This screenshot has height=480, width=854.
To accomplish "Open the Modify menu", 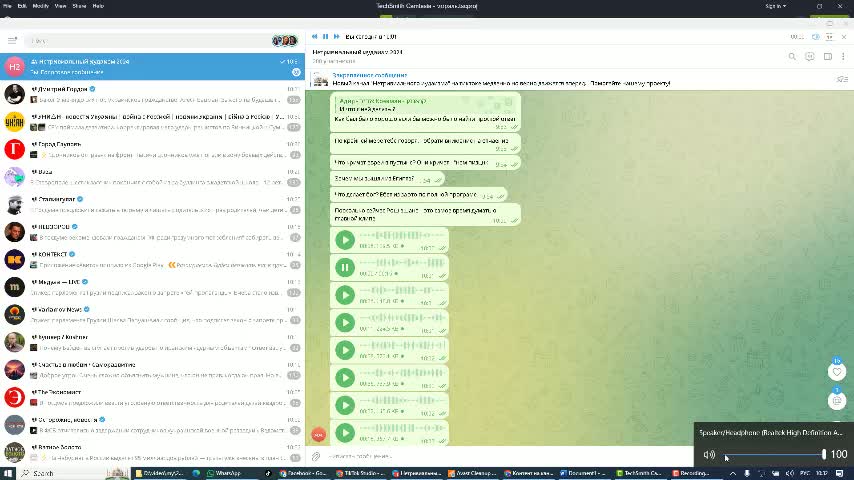I will click(41, 5).
